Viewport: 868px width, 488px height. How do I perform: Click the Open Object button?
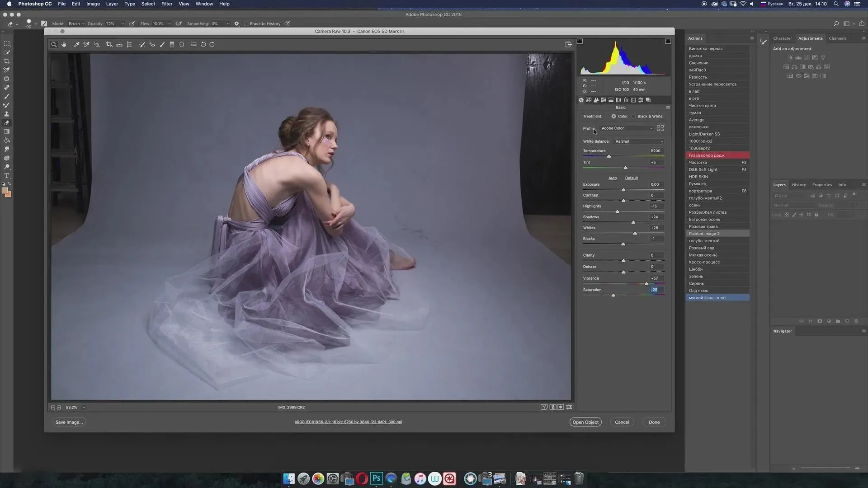coord(585,422)
